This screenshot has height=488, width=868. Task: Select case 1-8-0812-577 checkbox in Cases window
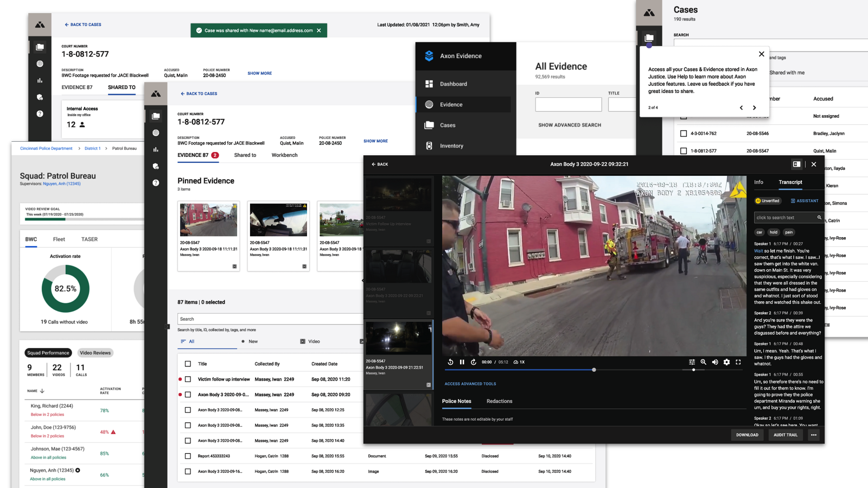684,151
